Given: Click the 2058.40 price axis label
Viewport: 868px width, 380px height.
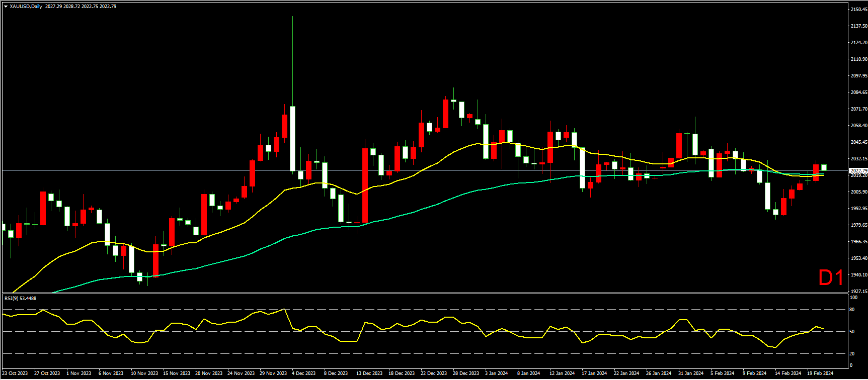Looking at the screenshot, I should coord(859,126).
